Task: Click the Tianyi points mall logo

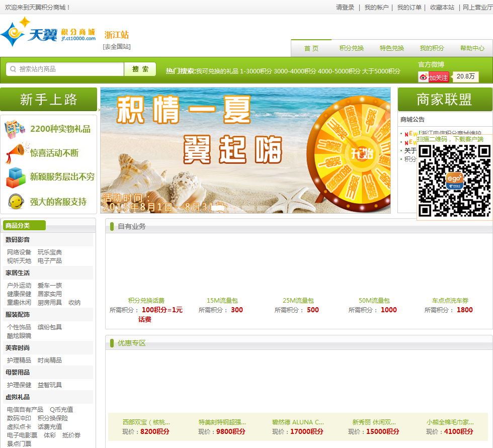Action: coord(48,32)
